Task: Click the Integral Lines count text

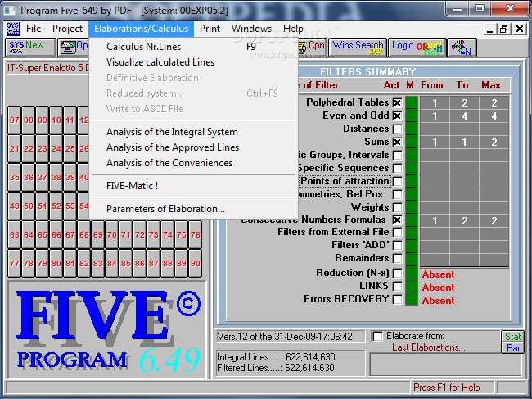Action: click(x=276, y=357)
